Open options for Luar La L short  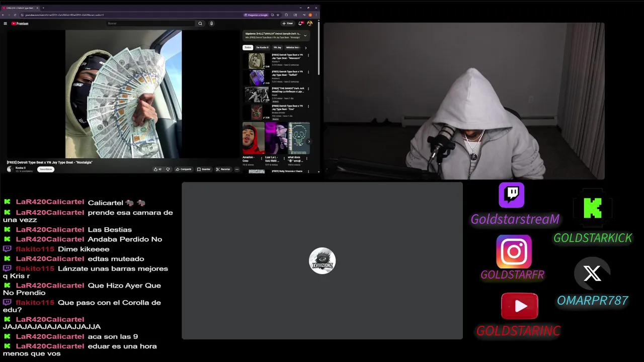(x=285, y=158)
